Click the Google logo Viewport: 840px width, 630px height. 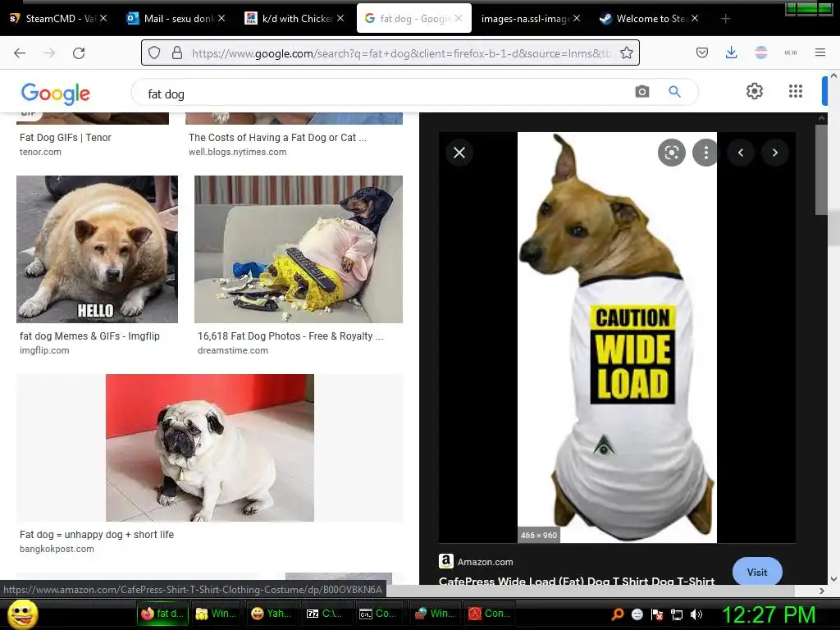[x=56, y=94]
